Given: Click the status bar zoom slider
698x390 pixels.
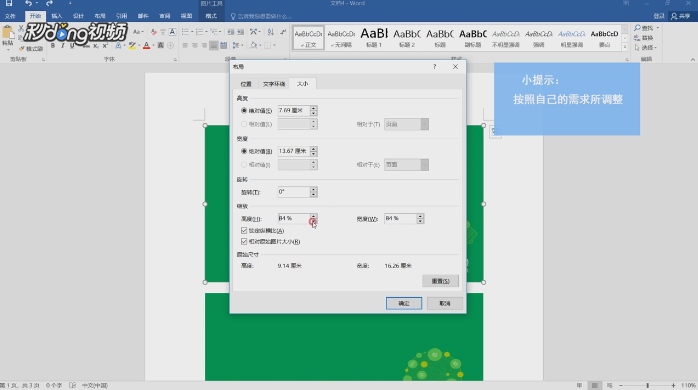Looking at the screenshot, I should click(647, 386).
